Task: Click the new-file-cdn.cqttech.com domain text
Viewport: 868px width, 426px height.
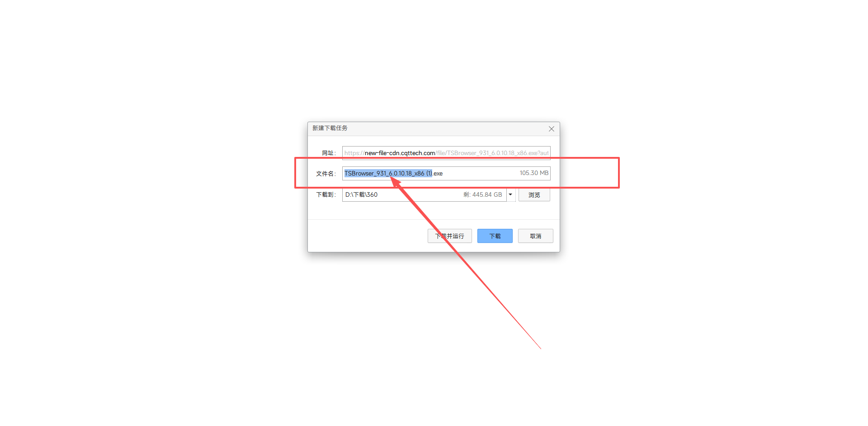Action: (400, 153)
